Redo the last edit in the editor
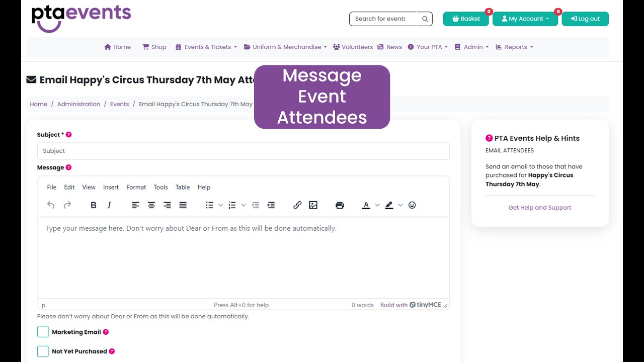Screen dimensions: 644x362 pyautogui.click(x=67, y=205)
